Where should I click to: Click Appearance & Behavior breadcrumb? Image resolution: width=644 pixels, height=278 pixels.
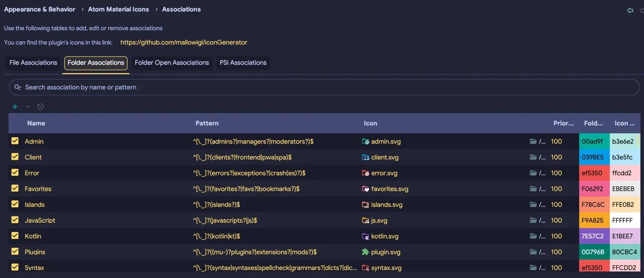[x=40, y=9]
